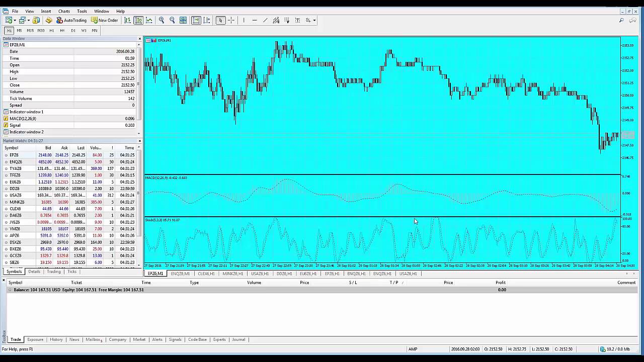The height and width of the screenshot is (362, 644).
Task: Select the H4 timeframe
Action: (62, 30)
